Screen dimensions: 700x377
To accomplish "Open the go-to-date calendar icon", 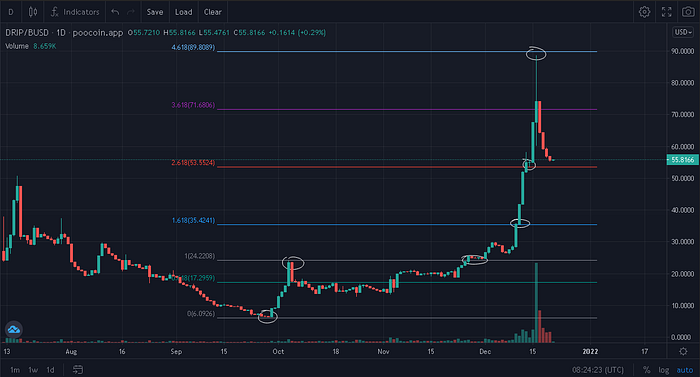I will 78,370.
